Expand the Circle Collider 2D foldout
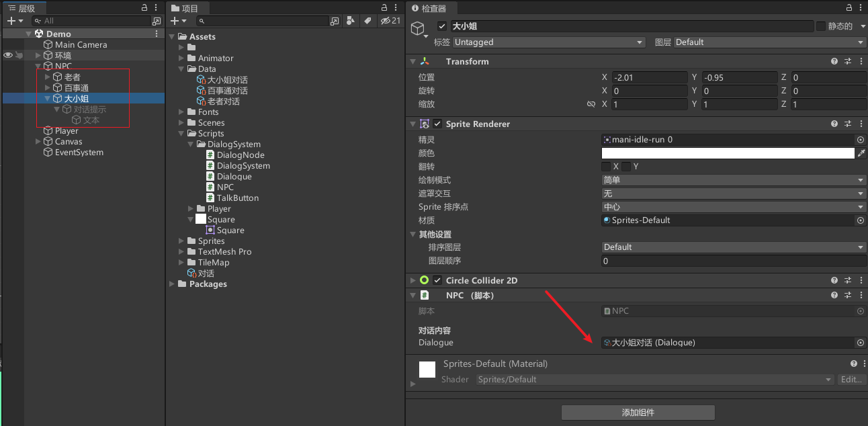This screenshot has width=868, height=426. pos(413,281)
